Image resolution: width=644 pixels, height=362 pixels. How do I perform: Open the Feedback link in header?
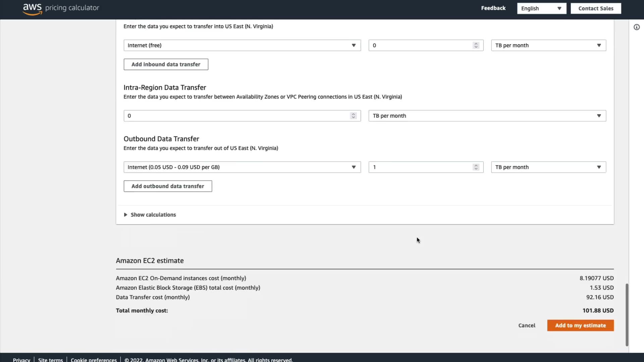click(x=493, y=8)
